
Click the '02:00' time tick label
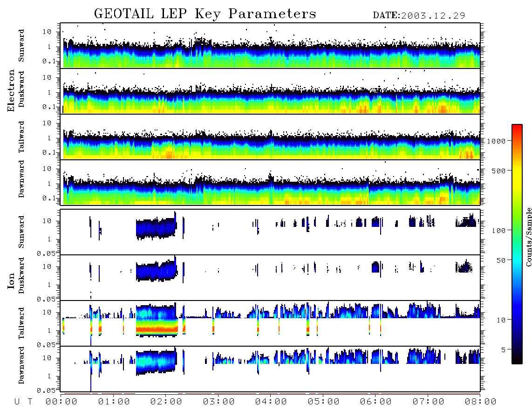point(166,402)
